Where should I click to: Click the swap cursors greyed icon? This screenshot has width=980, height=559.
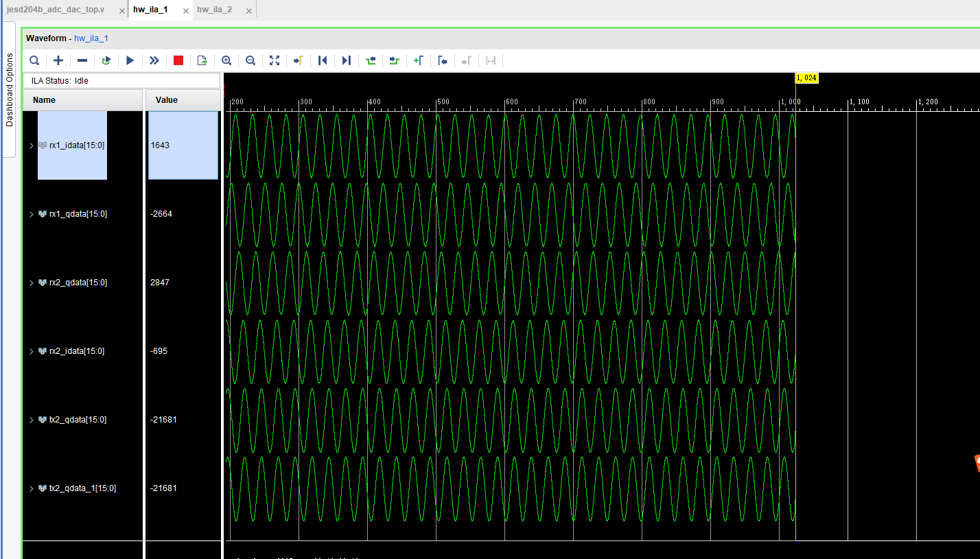tap(491, 60)
